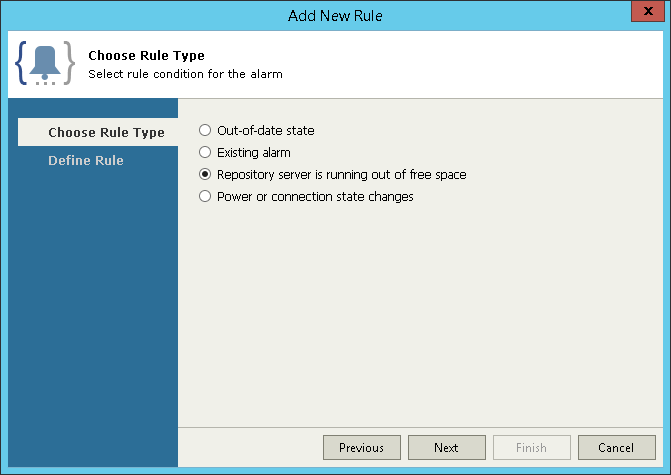Pick Power or connection state changes radio

tap(205, 196)
